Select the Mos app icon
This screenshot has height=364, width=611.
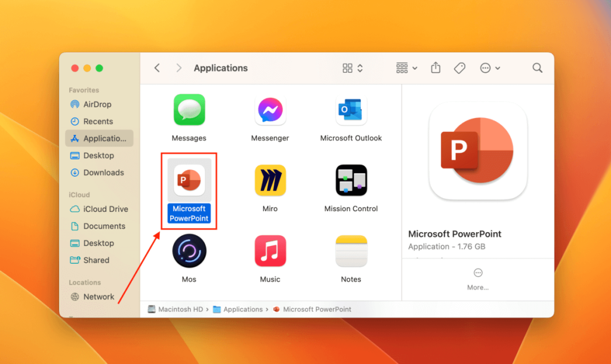(189, 251)
